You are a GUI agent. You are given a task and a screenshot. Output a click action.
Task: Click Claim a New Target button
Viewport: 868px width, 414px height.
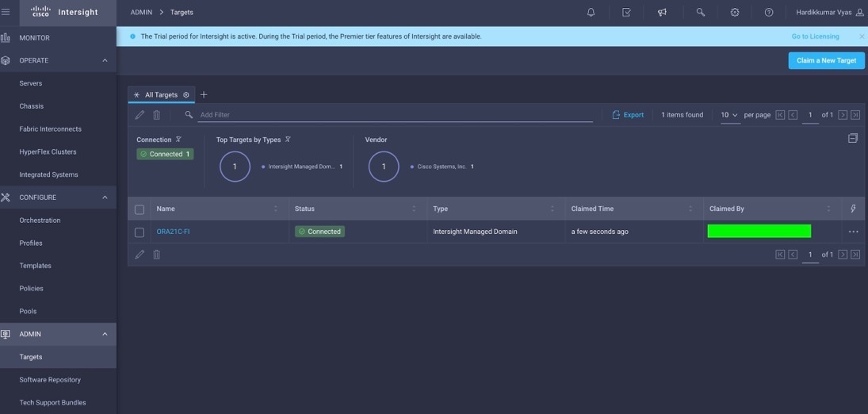click(x=826, y=60)
